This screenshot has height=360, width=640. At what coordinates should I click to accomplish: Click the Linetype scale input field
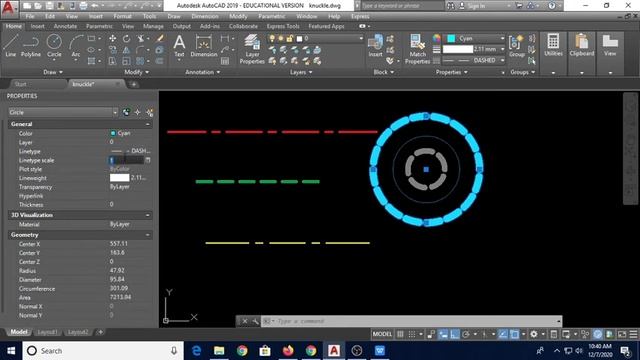pos(127,160)
